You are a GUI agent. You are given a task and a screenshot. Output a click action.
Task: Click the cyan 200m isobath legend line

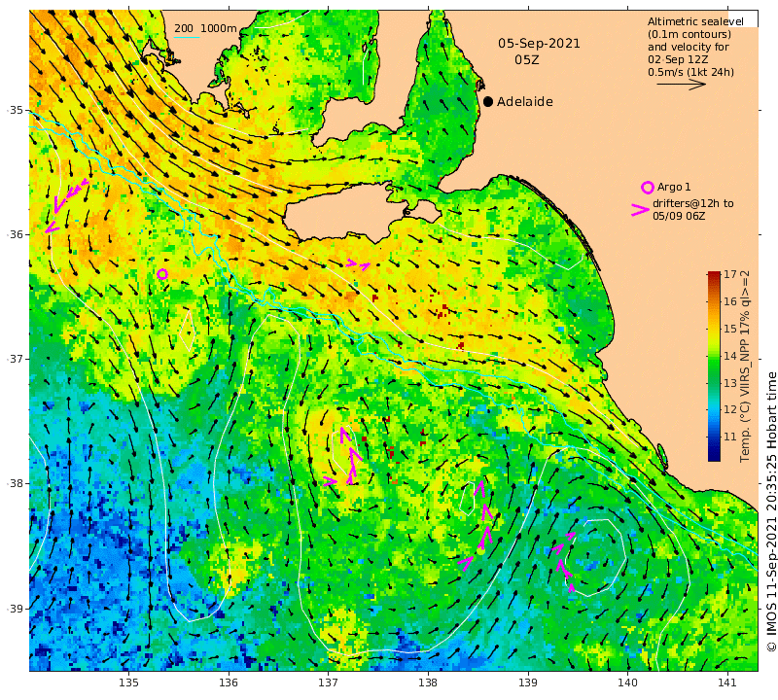tap(187, 37)
